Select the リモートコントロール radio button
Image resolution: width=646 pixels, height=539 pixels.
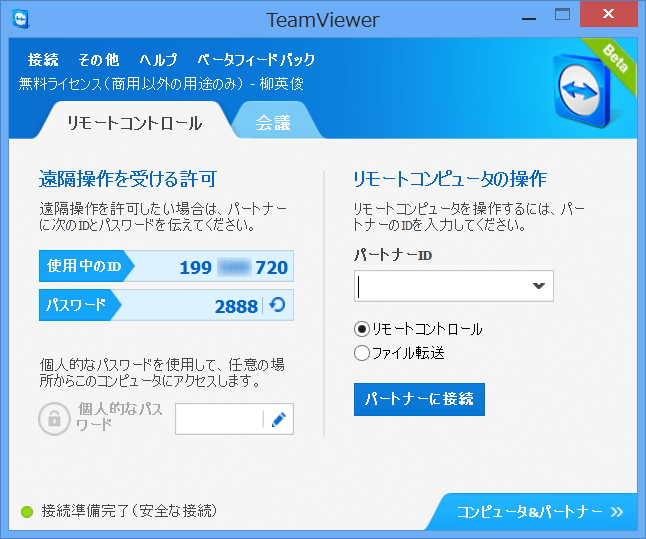click(361, 329)
